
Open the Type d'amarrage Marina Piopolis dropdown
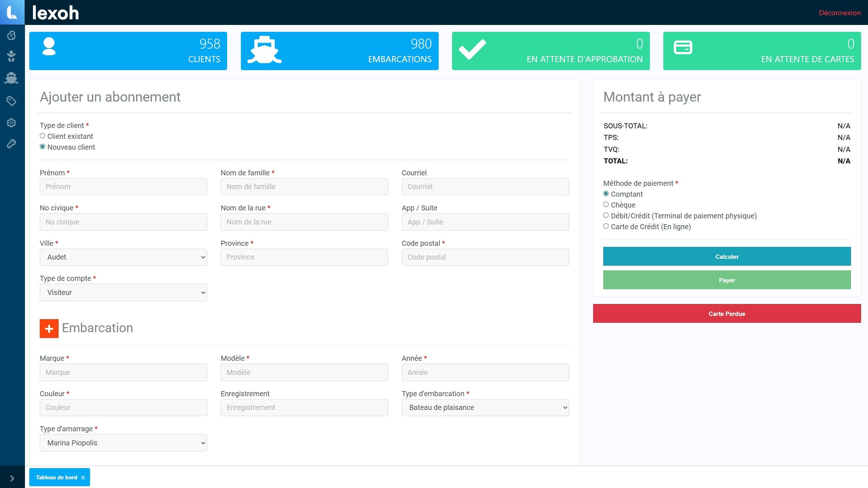click(123, 443)
